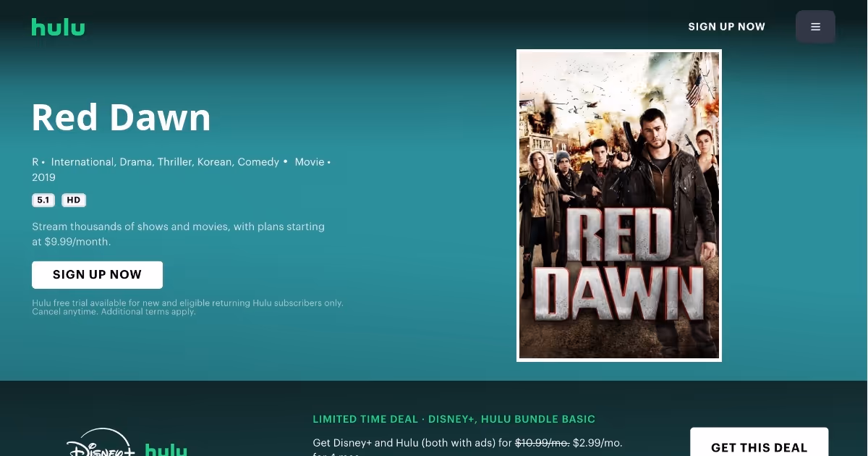Open the Red Dawn movie poster

[x=619, y=206]
